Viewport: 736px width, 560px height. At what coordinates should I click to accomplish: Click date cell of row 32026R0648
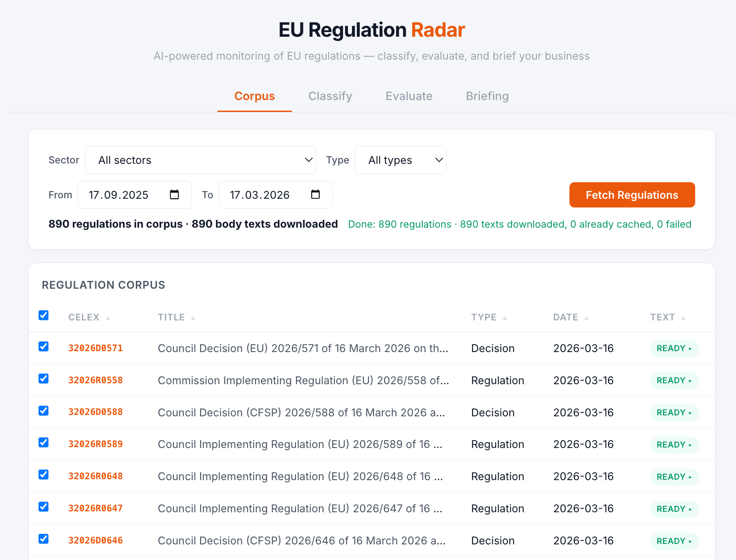point(584,476)
